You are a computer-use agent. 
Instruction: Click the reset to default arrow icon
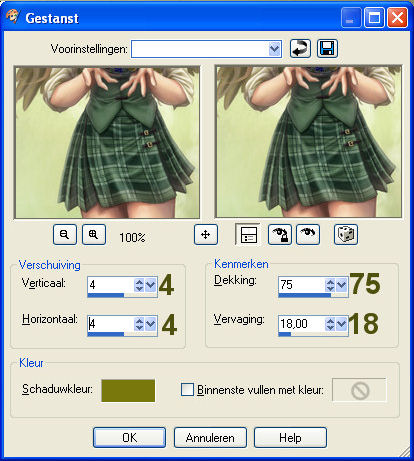300,49
